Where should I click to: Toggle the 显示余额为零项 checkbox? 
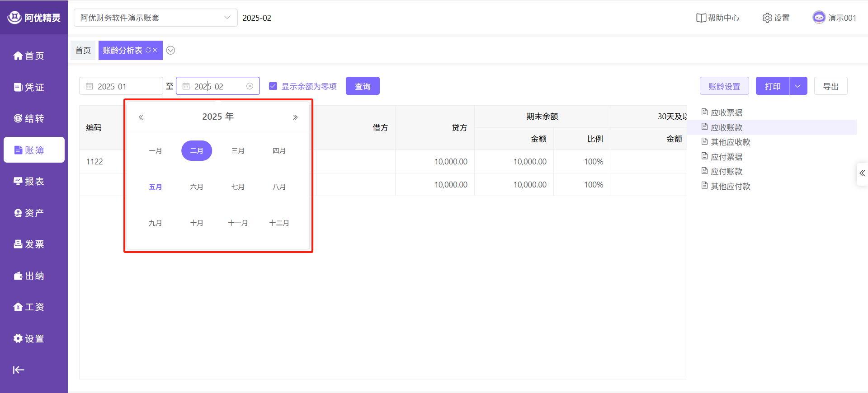tap(273, 86)
